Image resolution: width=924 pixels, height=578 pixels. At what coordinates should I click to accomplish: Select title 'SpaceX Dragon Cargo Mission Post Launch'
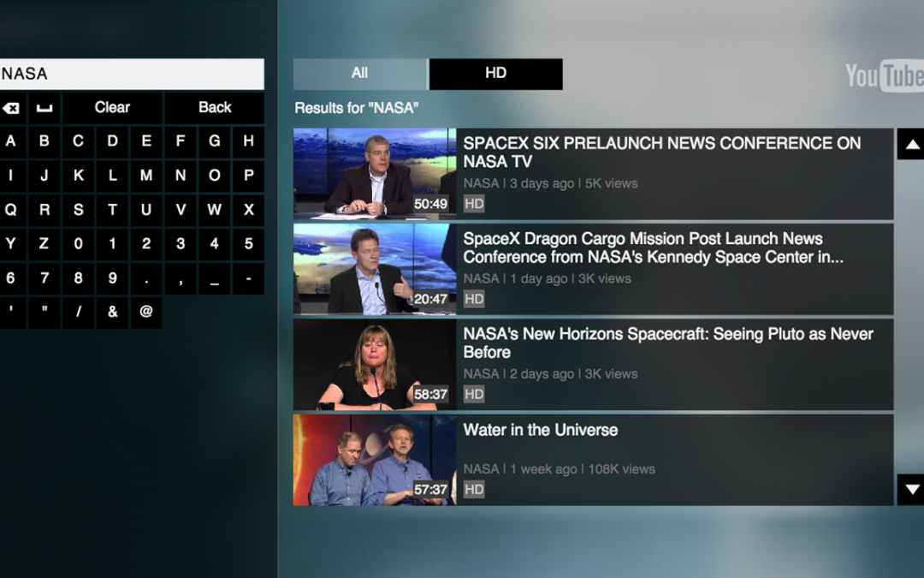click(x=653, y=247)
